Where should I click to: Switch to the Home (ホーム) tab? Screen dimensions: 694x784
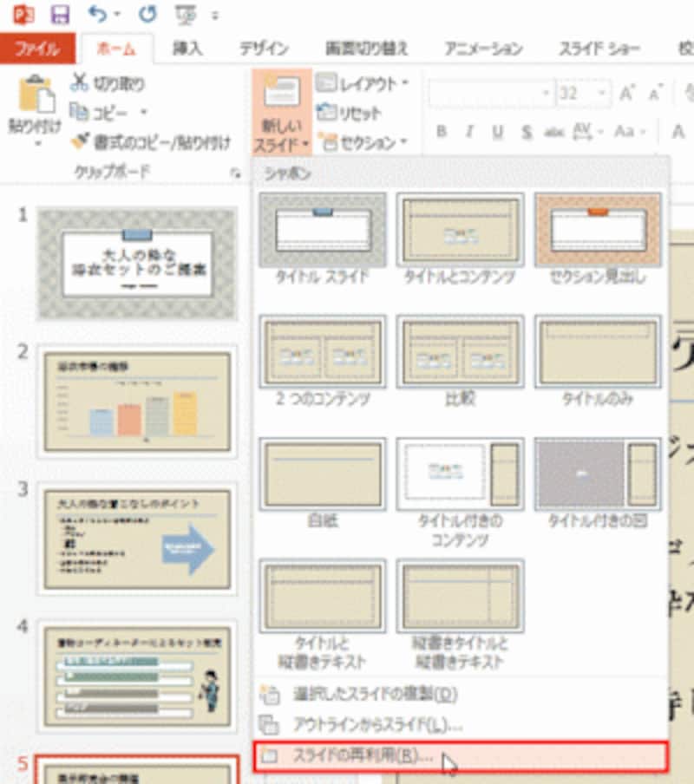[116, 49]
